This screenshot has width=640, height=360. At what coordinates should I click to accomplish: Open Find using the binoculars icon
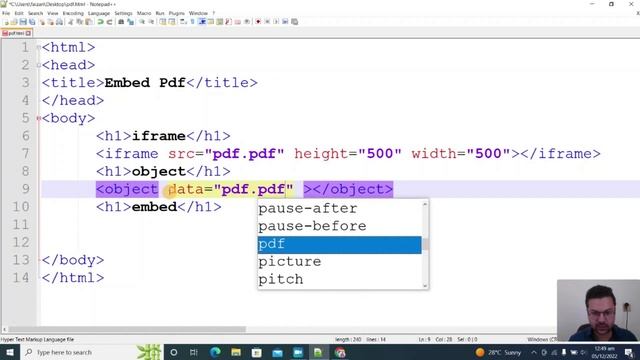(x=121, y=22)
